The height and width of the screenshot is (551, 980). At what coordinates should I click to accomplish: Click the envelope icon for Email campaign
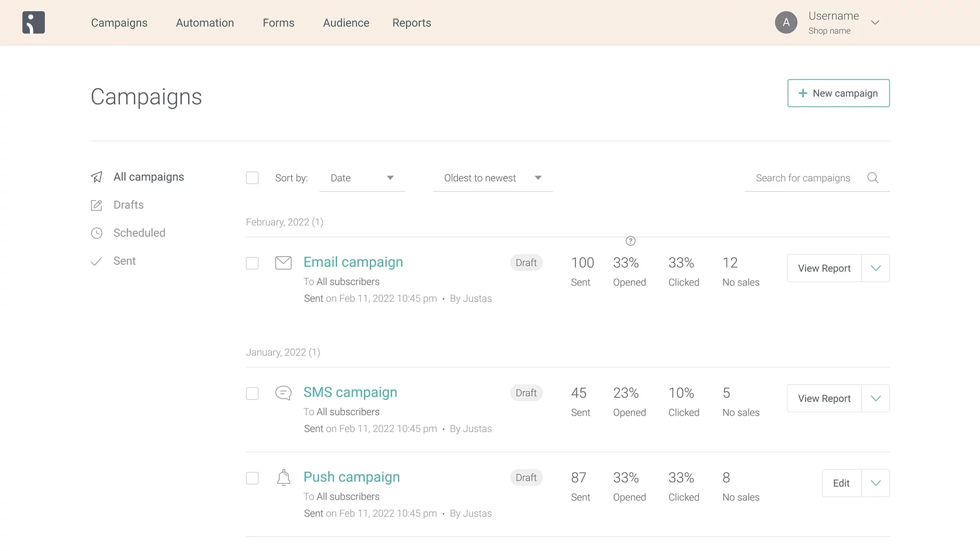[x=283, y=263]
